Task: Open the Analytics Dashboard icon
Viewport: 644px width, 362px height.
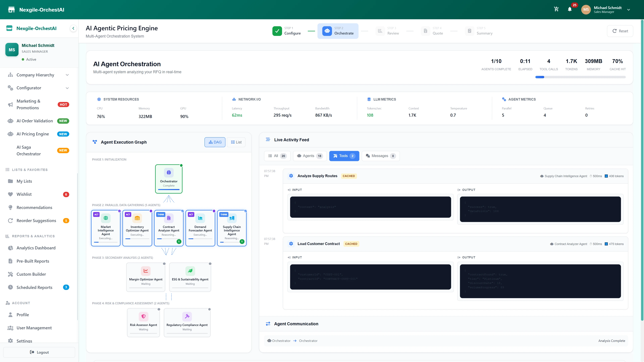Action: coord(10,248)
